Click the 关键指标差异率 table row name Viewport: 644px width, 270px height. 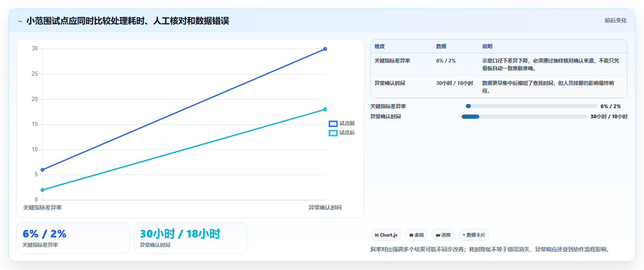392,61
